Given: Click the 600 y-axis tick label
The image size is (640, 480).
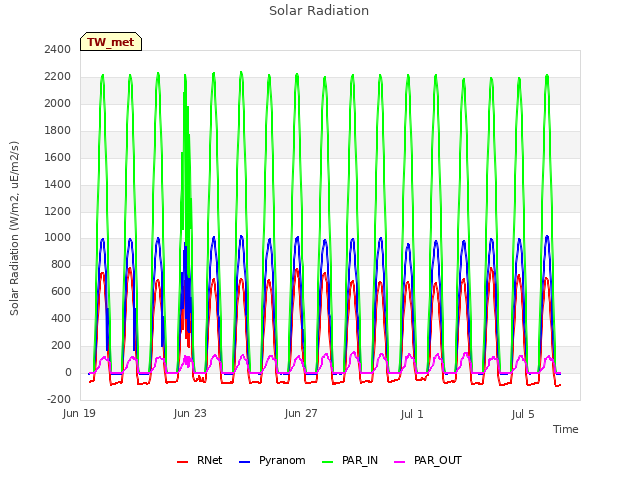Looking at the screenshot, I should 61,291.
